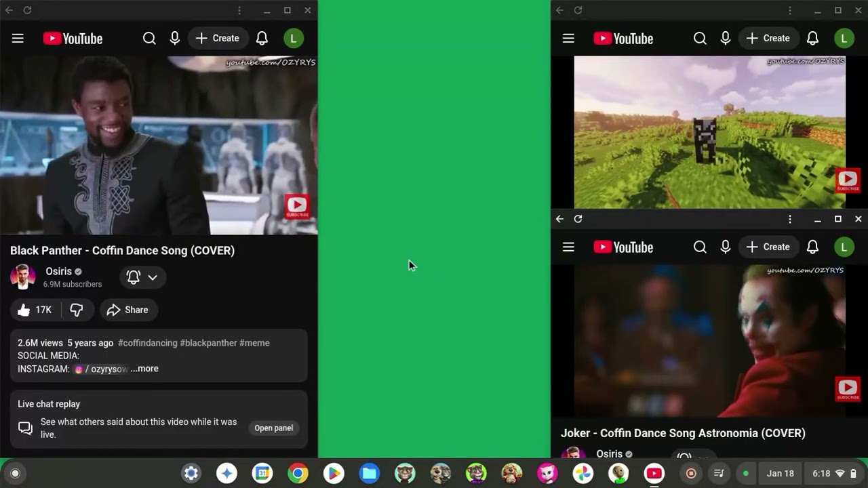Open the three-dot menu of the Black Panther window
The image size is (868, 488).
point(239,10)
